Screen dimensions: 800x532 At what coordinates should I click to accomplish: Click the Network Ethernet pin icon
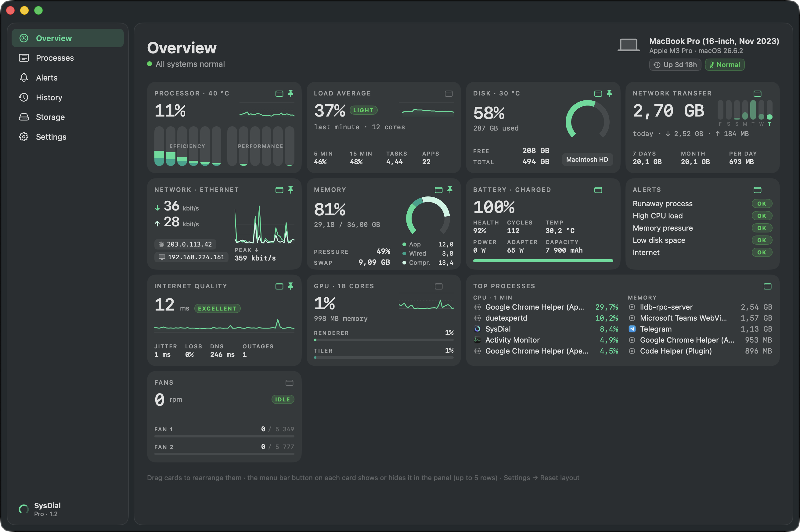tap(291, 190)
